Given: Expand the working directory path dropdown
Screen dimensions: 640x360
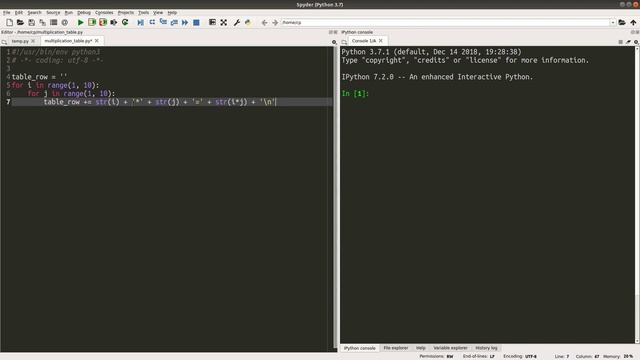Looking at the screenshot, I should 613,22.
